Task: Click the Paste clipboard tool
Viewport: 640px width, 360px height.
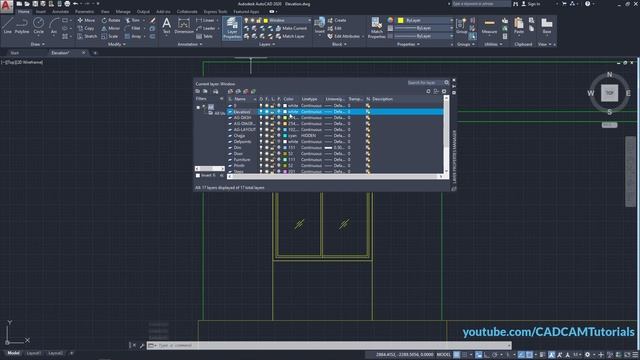Action: (519, 26)
